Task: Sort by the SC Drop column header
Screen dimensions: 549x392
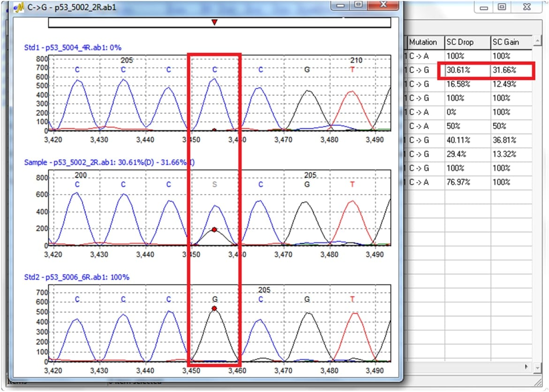Action: point(466,42)
